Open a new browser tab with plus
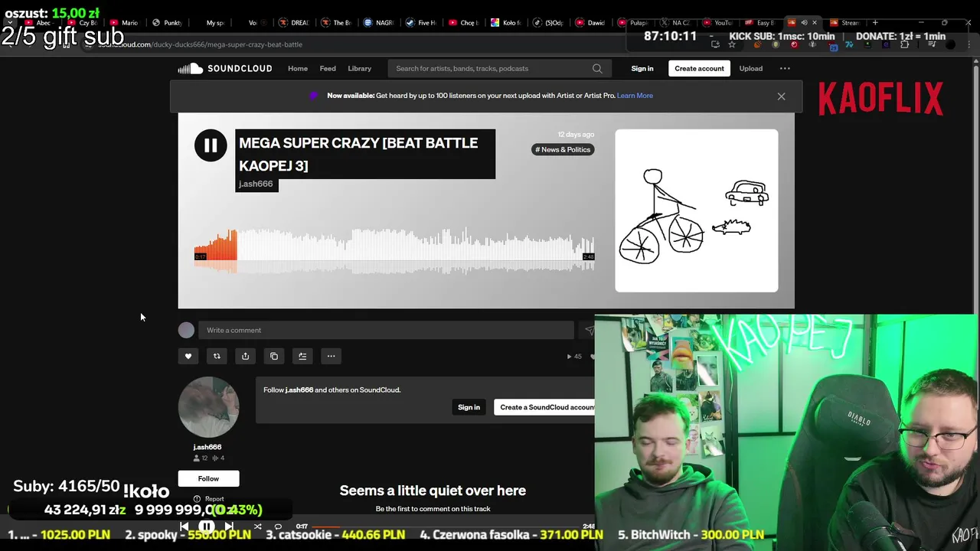Image resolution: width=980 pixels, height=551 pixels. click(x=875, y=23)
